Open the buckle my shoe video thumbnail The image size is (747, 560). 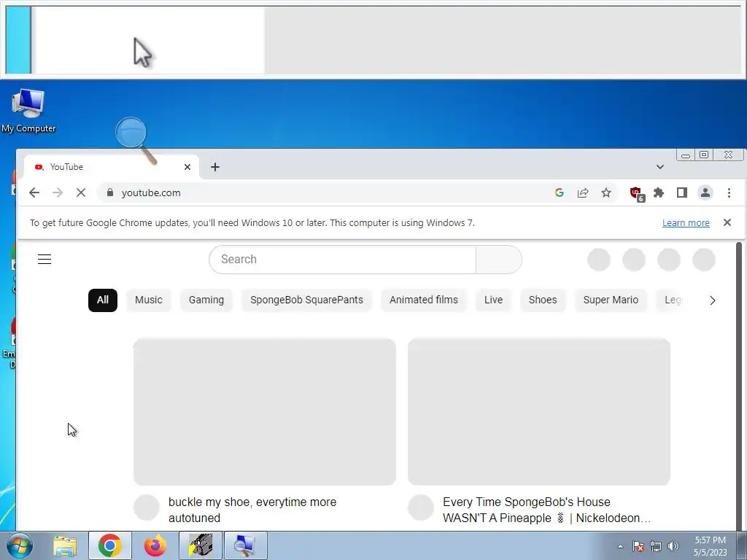point(264,412)
